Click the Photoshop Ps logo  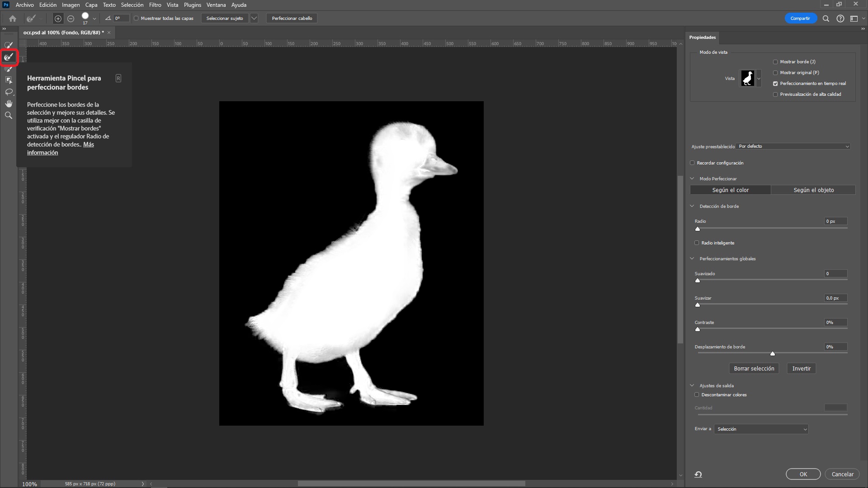tap(6, 5)
